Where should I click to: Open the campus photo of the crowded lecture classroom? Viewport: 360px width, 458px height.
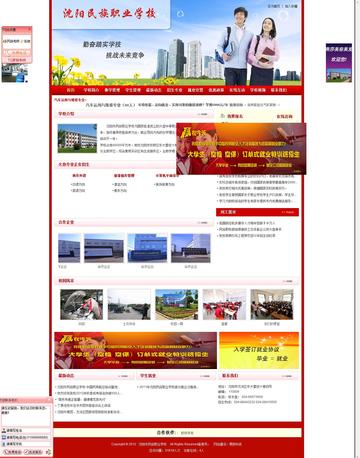272,304
